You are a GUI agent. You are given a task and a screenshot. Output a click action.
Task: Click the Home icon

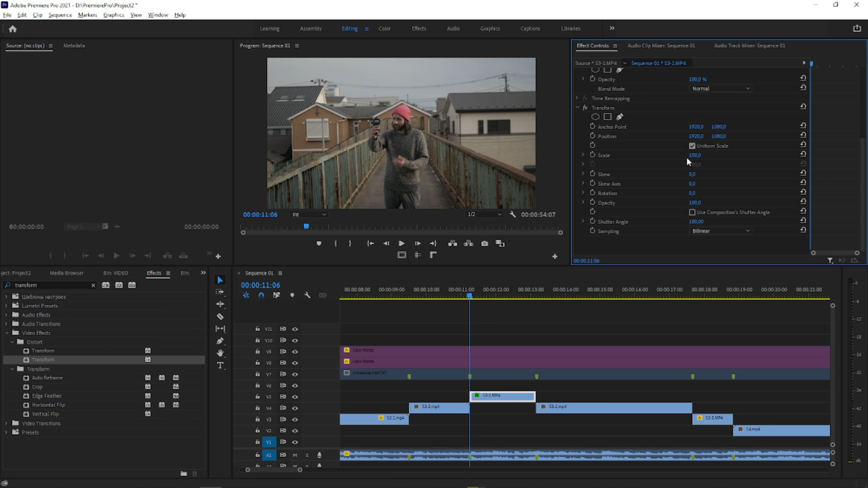click(13, 29)
